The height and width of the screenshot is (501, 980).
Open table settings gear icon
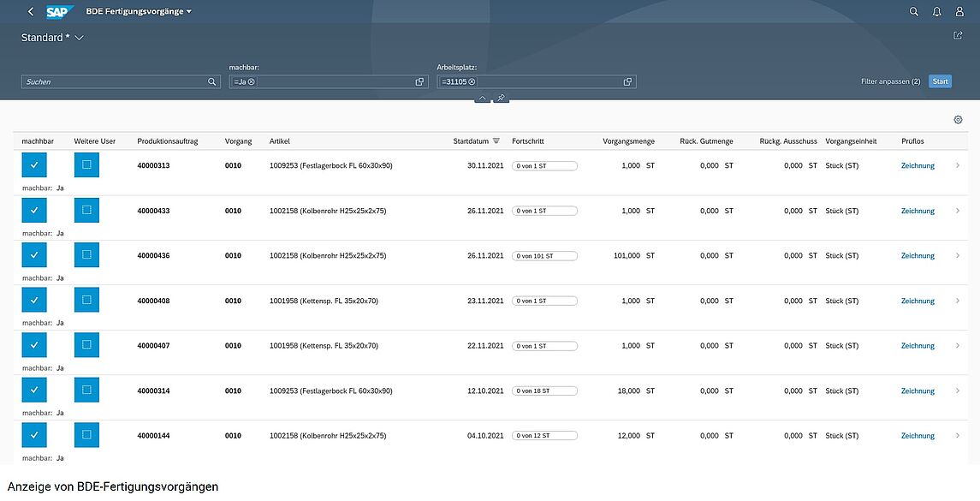(x=958, y=119)
